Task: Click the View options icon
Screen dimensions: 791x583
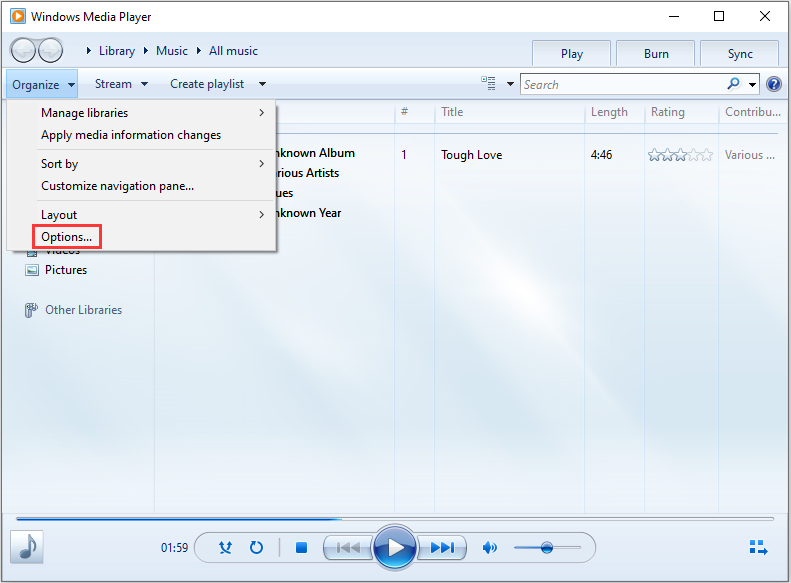Action: 489,84
